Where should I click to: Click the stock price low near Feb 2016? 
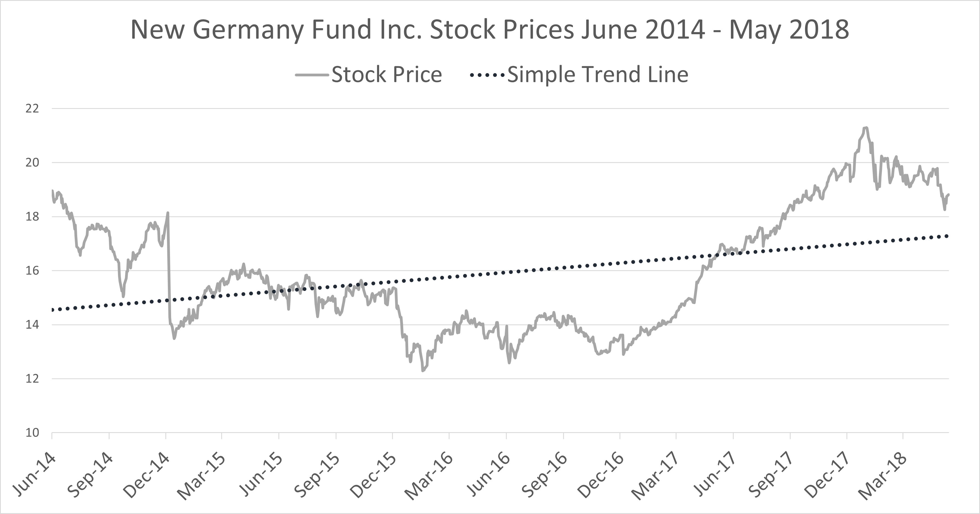point(423,370)
